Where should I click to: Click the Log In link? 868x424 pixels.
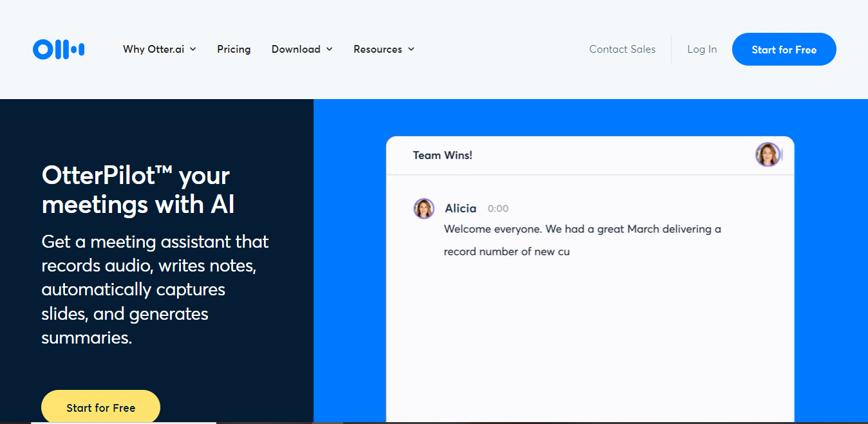click(x=702, y=49)
